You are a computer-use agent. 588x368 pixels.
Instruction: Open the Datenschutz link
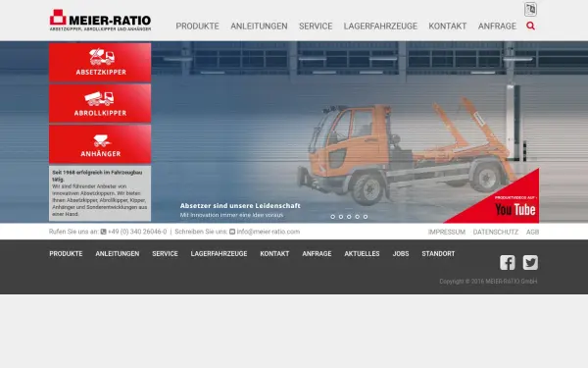[496, 232]
